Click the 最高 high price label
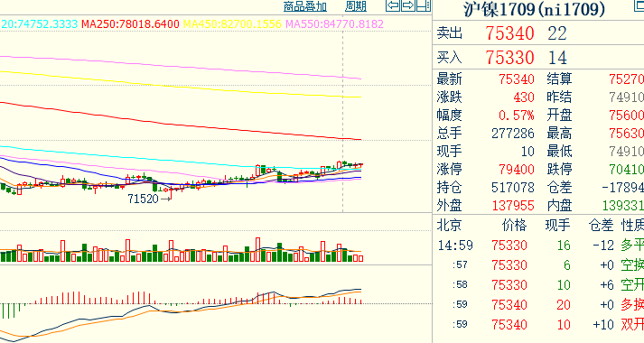Viewport: 644px width, 343px height. click(559, 134)
